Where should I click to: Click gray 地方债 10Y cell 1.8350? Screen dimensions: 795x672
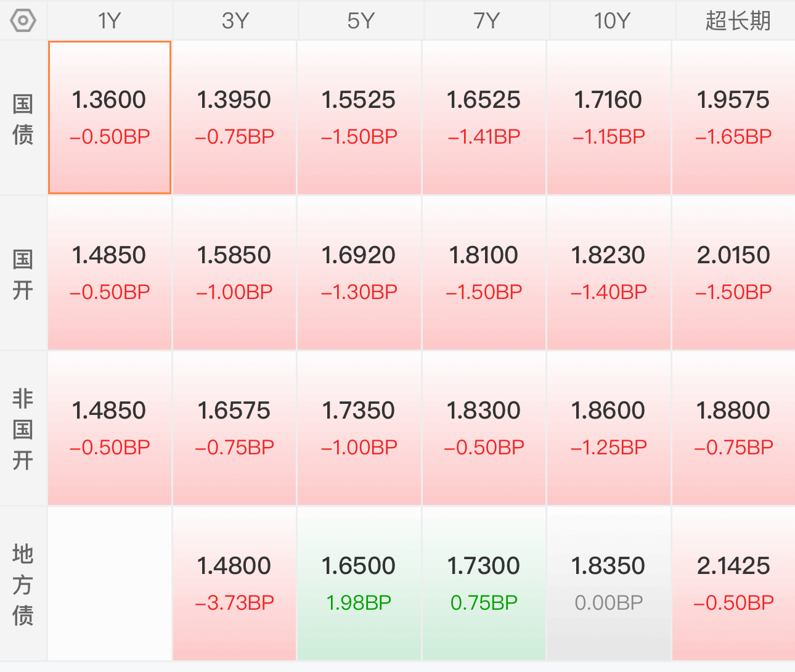click(x=608, y=584)
